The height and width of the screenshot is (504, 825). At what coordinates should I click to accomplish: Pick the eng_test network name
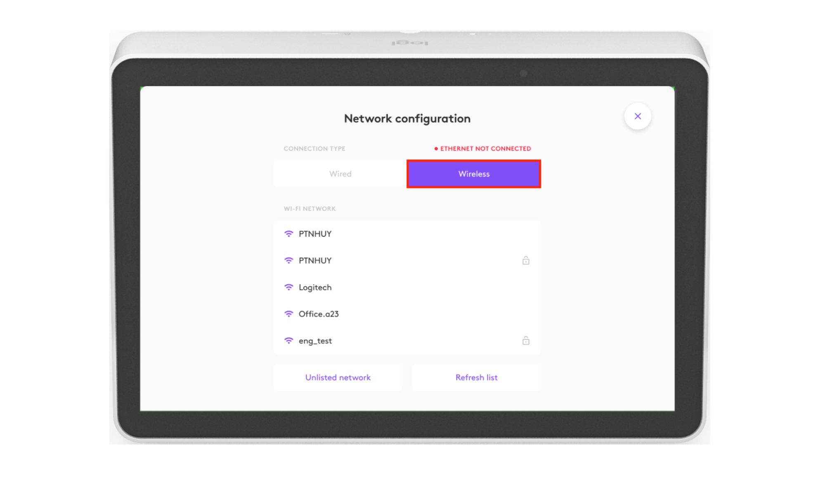pos(315,341)
